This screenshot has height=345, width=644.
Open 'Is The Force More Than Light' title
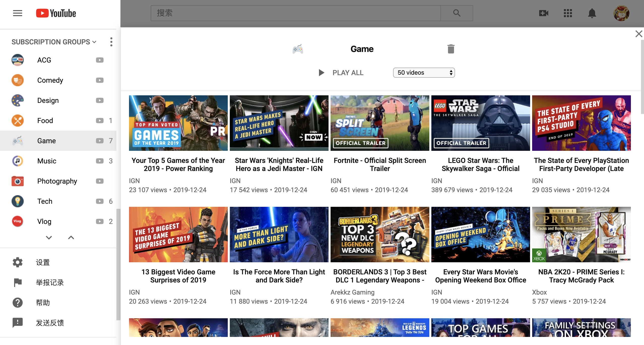(279, 276)
